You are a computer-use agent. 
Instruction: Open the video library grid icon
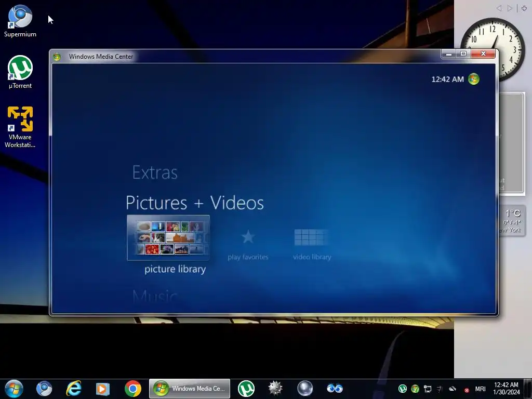point(311,237)
